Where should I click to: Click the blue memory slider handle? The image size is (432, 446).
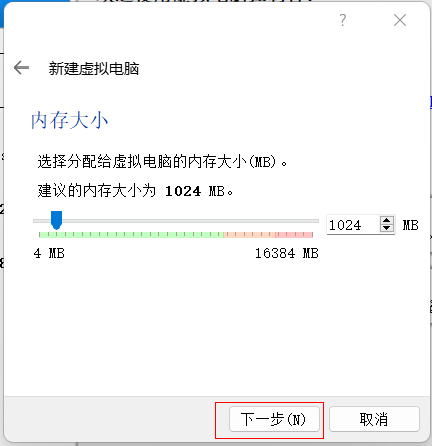pos(56,220)
